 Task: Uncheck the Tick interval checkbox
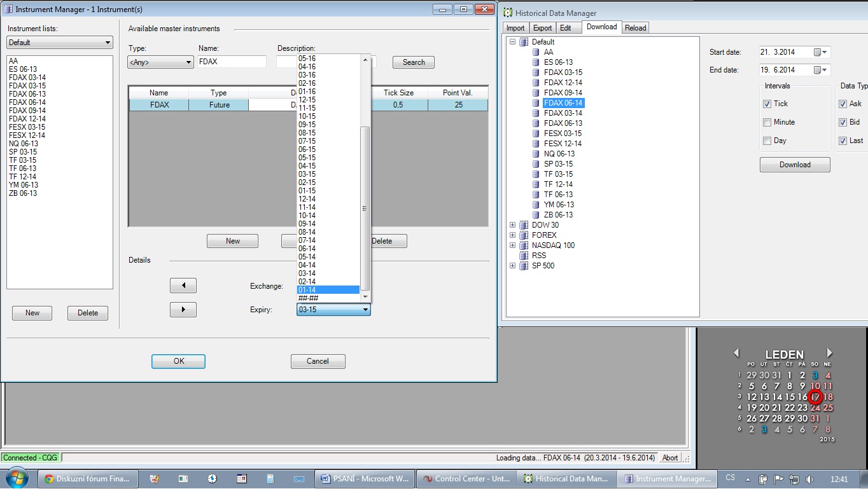click(767, 104)
